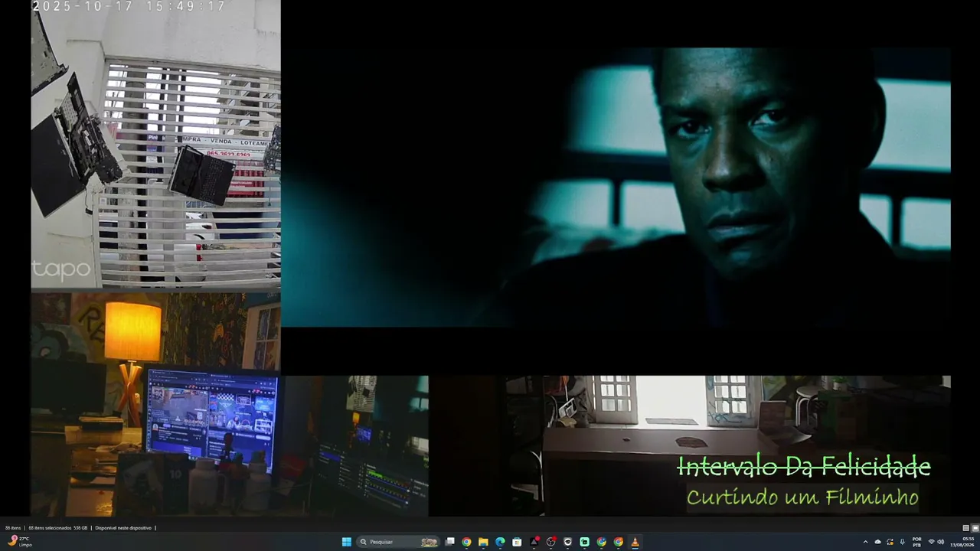The image size is (980, 551).
Task: Open the OneDrive cloud tray icon
Action: (877, 542)
